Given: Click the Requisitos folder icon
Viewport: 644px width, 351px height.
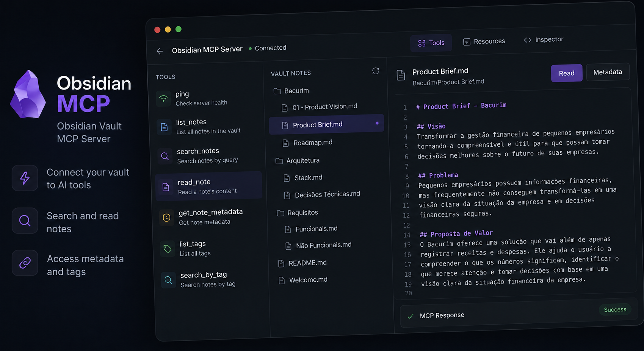Looking at the screenshot, I should click(x=280, y=213).
